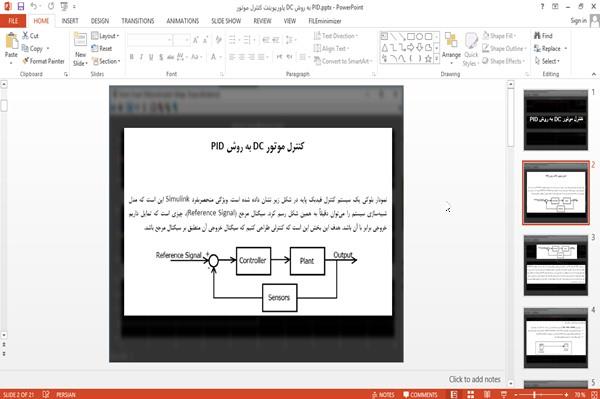
Task: Reset the slide layout
Action: pos(102,49)
